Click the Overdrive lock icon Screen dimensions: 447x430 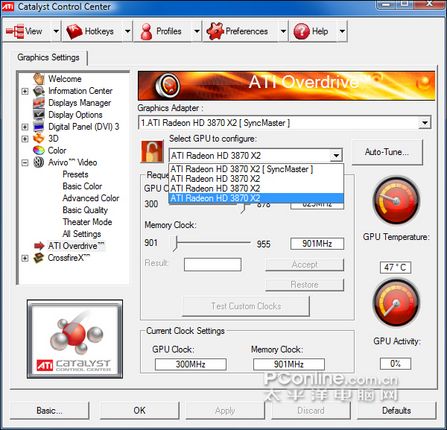[152, 152]
